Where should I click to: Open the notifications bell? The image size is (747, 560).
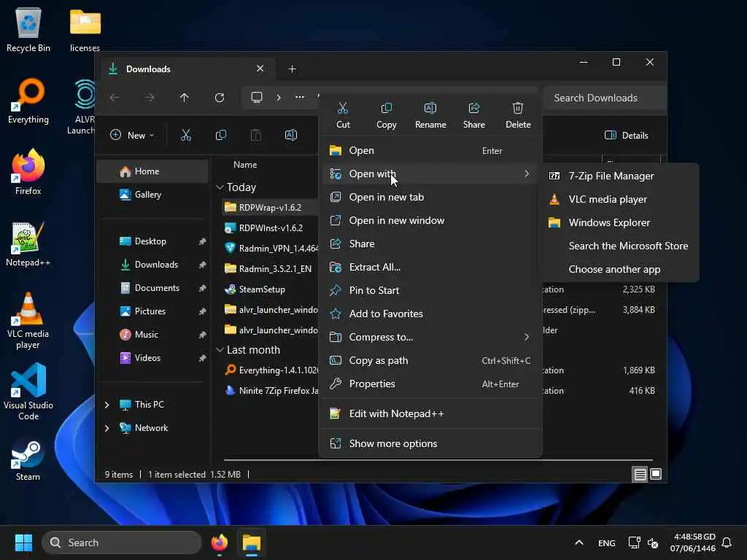[727, 542]
